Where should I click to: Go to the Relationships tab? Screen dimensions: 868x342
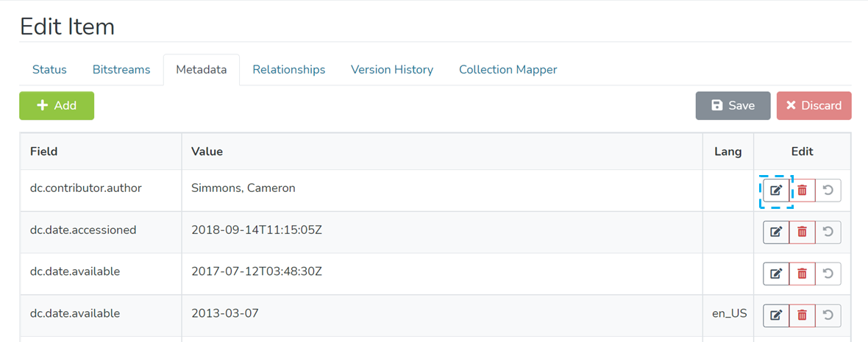(288, 70)
